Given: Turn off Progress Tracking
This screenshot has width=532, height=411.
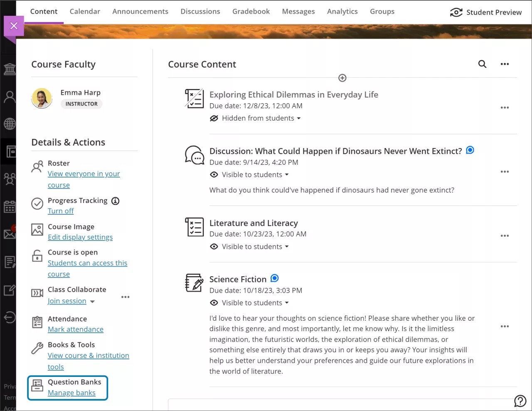Looking at the screenshot, I should click(x=61, y=211).
